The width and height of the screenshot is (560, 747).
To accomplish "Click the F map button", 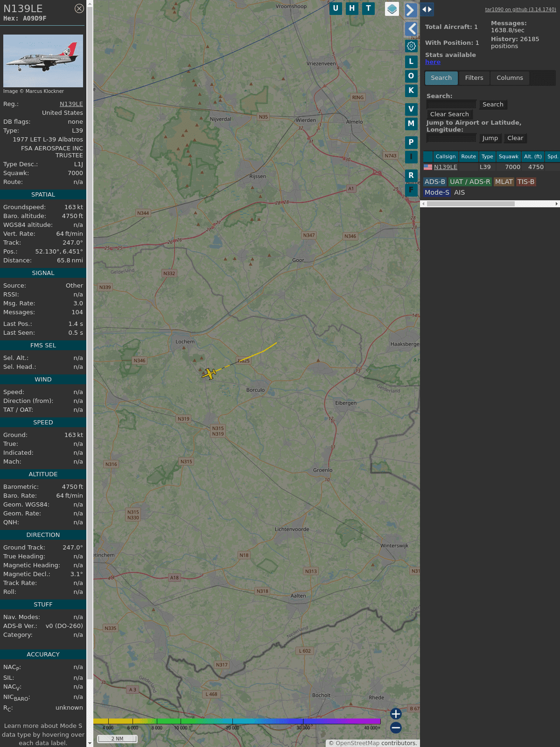I will coord(411,190).
